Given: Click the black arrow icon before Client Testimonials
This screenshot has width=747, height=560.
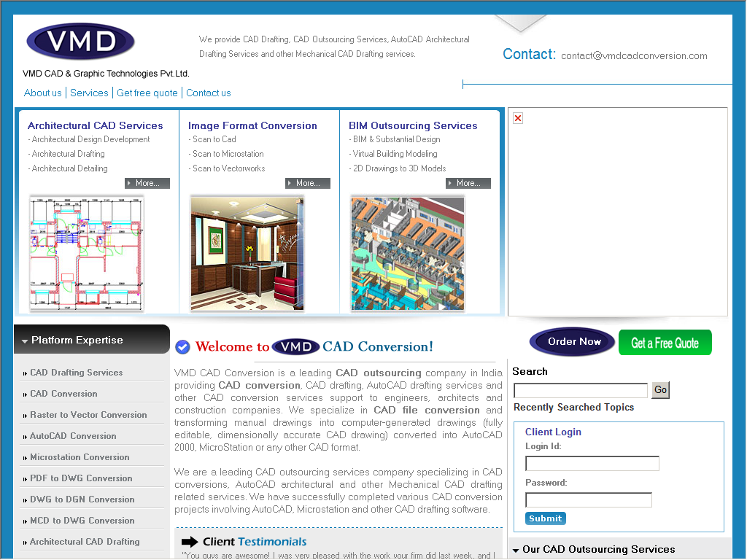Looking at the screenshot, I should (190, 542).
